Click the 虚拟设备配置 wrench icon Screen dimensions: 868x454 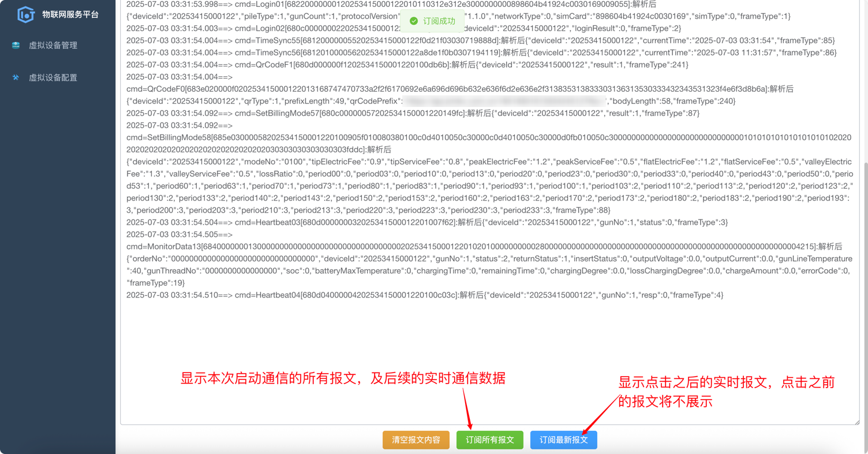tap(16, 77)
